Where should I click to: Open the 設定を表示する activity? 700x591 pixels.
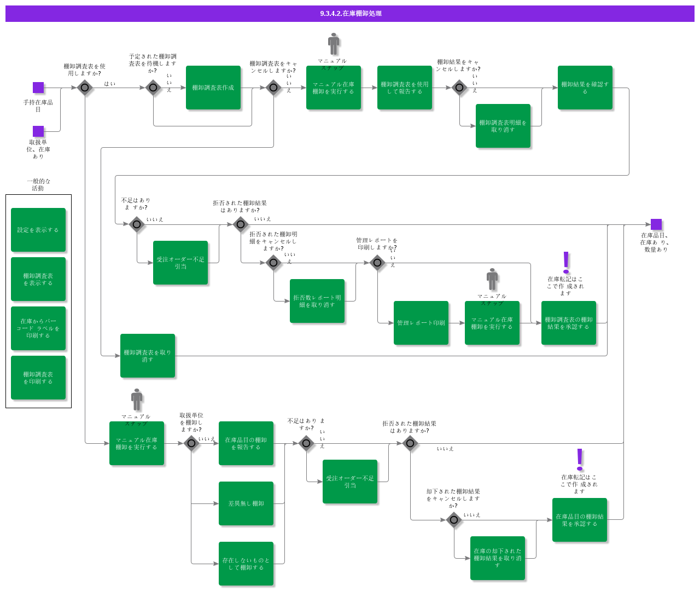pos(38,230)
